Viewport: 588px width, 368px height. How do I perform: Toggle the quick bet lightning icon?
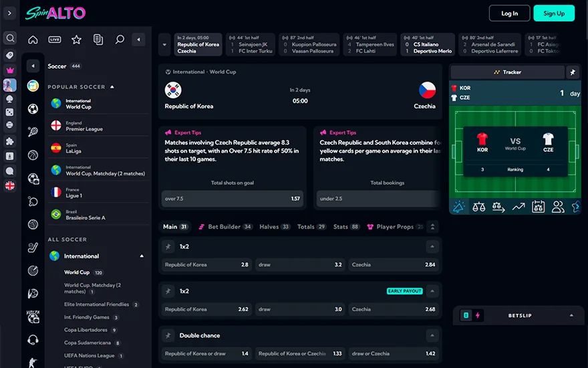pyautogui.click(x=478, y=315)
